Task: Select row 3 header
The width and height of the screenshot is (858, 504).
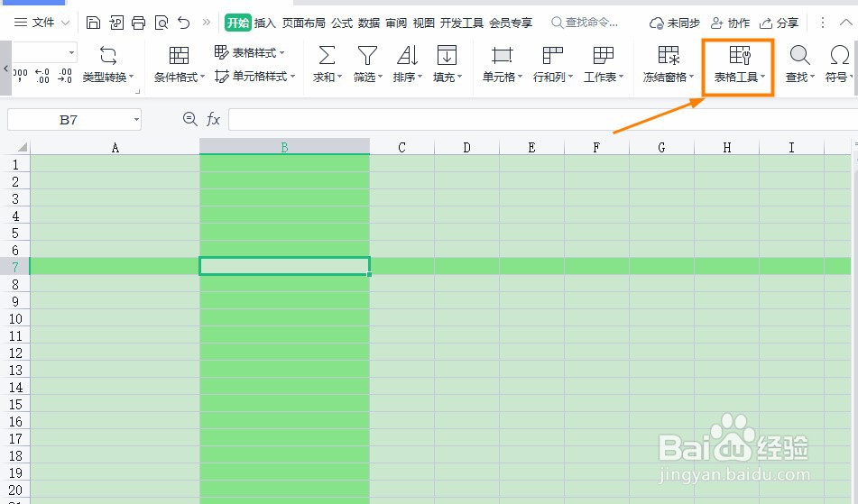Action: [x=15, y=199]
